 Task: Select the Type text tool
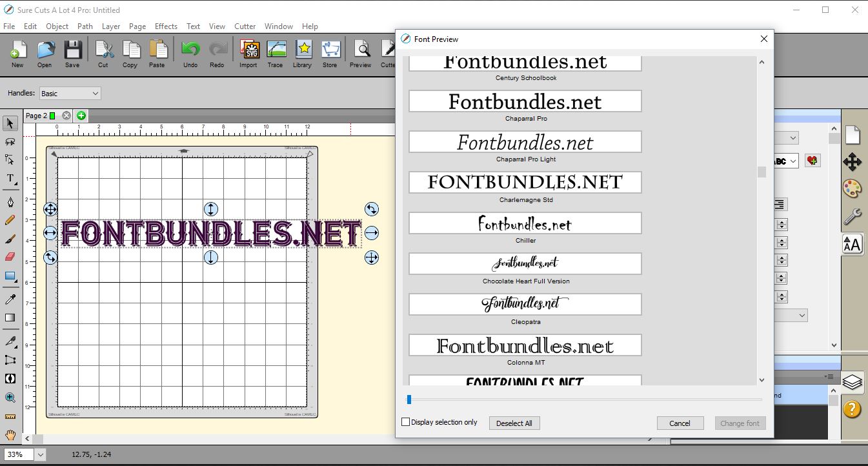[10, 179]
